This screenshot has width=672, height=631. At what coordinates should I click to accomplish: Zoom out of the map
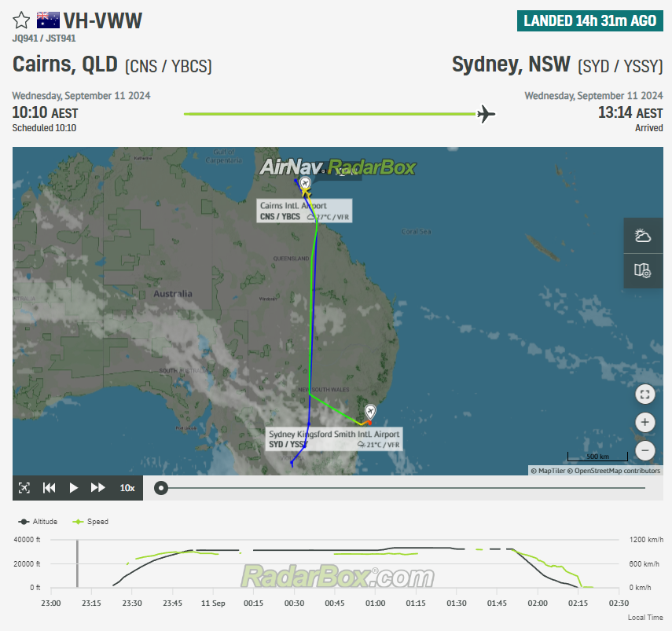[644, 451]
